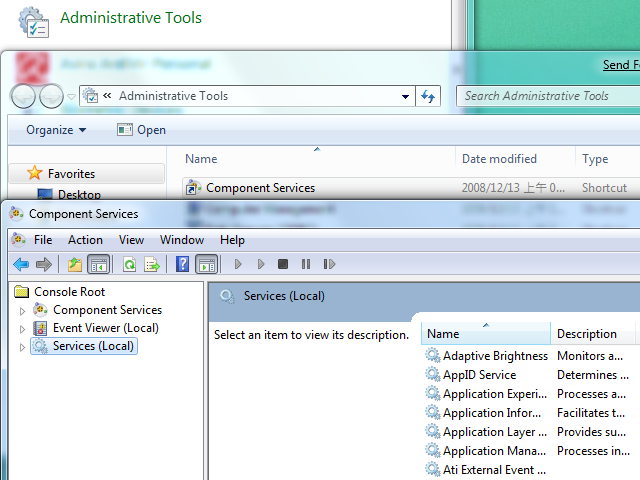Select the Application Mana... service
Viewport: 640px width, 480px height.
tap(494, 451)
